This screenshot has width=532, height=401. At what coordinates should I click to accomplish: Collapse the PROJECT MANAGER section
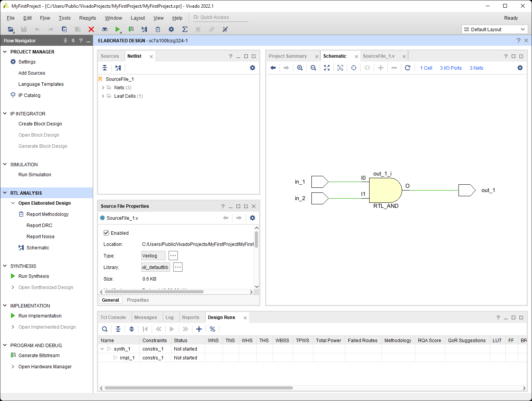pos(5,52)
